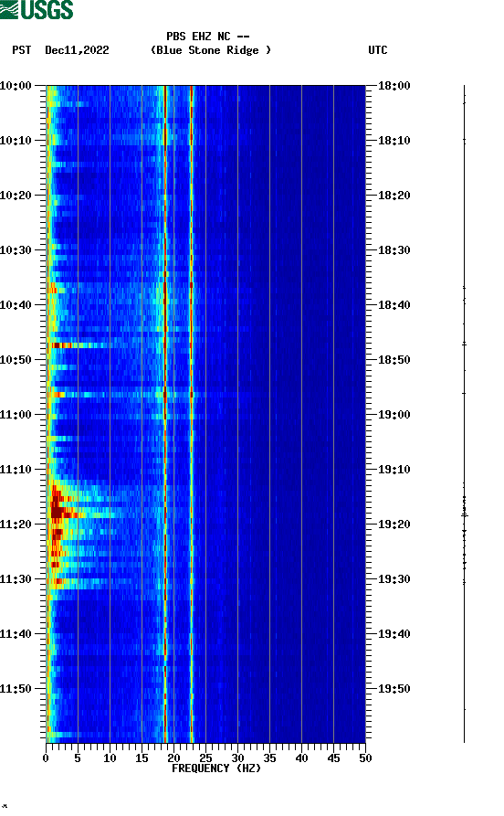Click the '40' frequency axis tick label

pyautogui.click(x=301, y=758)
